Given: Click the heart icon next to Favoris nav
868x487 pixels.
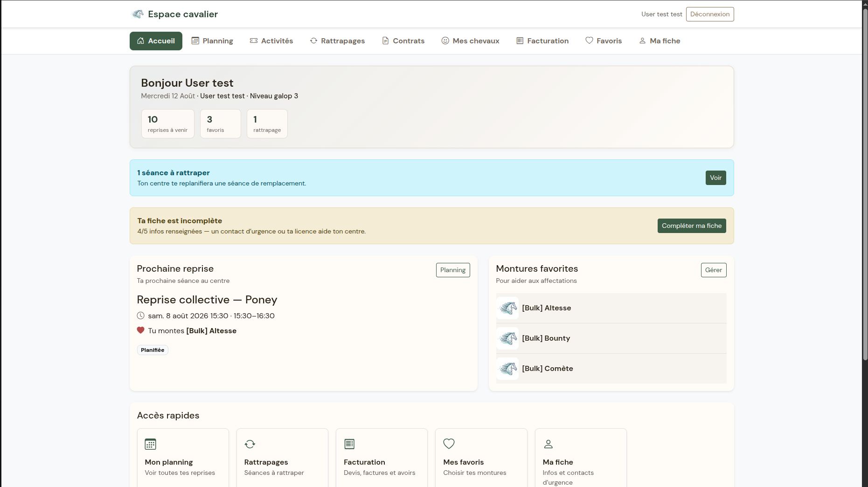Looking at the screenshot, I should 589,41.
